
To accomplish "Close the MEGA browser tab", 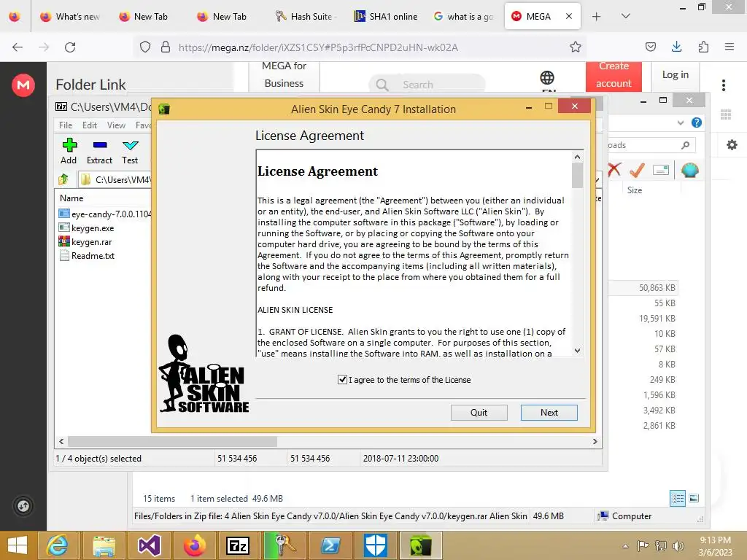I will click(569, 16).
